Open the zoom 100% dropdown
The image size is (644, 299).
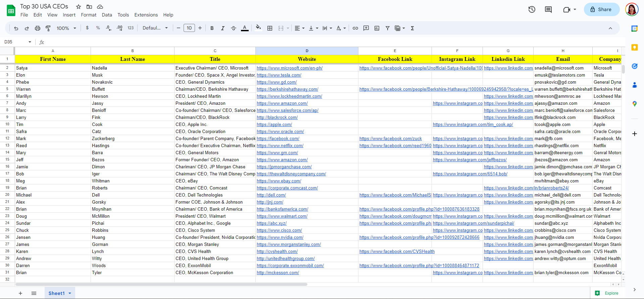click(x=66, y=28)
